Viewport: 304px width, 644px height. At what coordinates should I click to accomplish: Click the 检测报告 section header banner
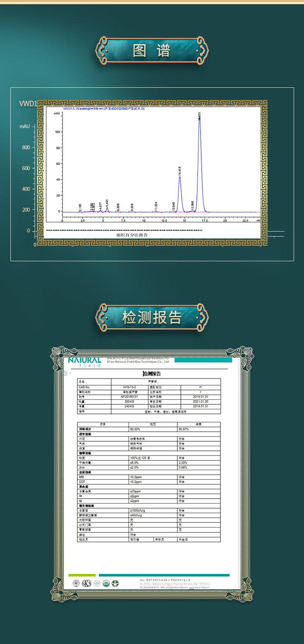pyautogui.click(x=152, y=317)
